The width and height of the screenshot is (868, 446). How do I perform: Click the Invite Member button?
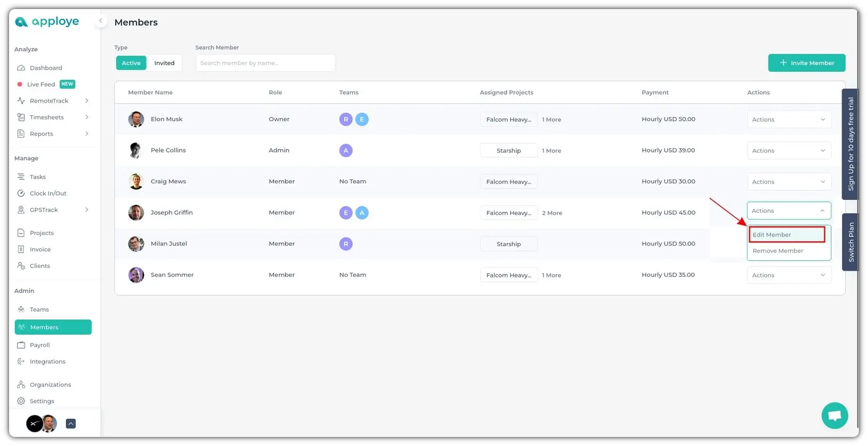tap(806, 63)
